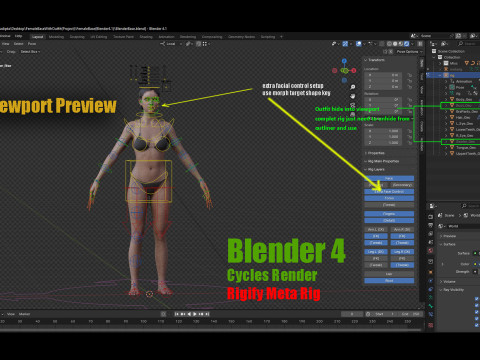The height and width of the screenshot is (360, 480).
Task: Select solid viewport shading mode
Action: click(x=395, y=44)
